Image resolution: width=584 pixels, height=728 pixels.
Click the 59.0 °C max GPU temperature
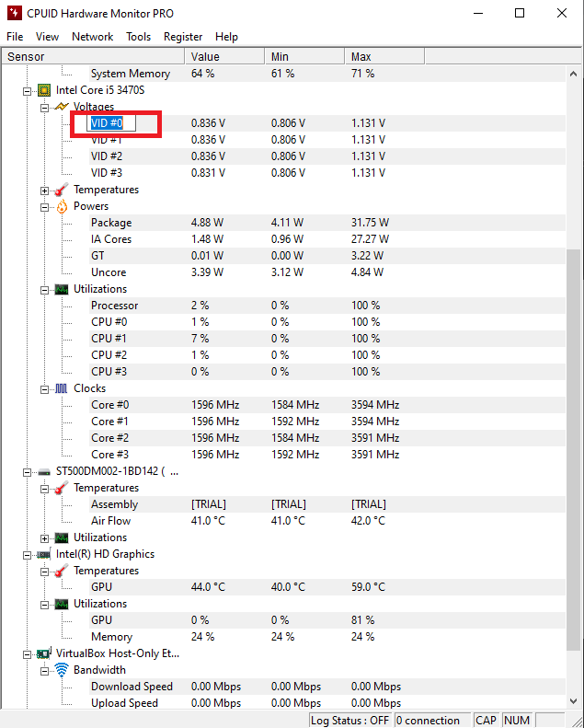click(368, 587)
